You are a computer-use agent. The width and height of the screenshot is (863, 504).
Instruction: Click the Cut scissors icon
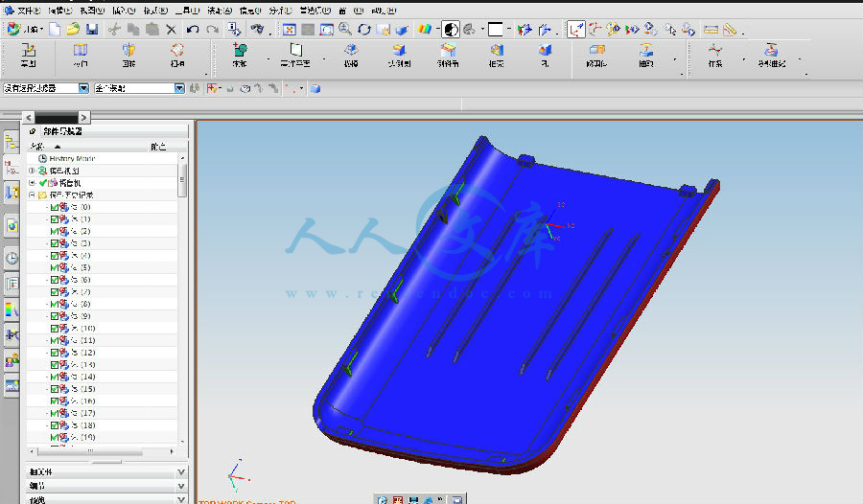114,29
